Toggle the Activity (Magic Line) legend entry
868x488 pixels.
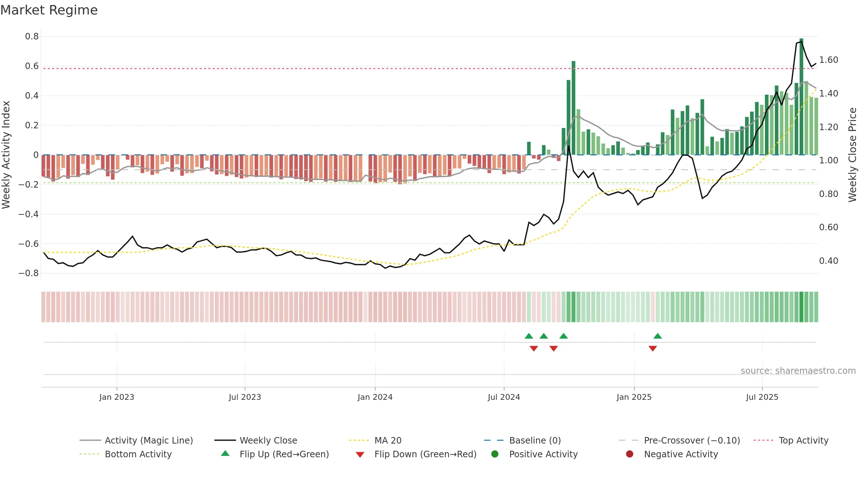[x=136, y=440]
